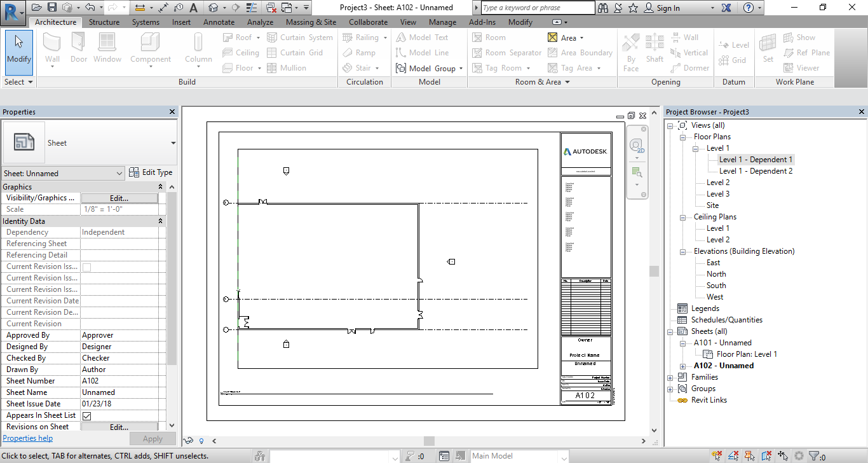The image size is (868, 463).
Task: Click the Open file icon in Quick Access toolbar
Action: coord(37,8)
